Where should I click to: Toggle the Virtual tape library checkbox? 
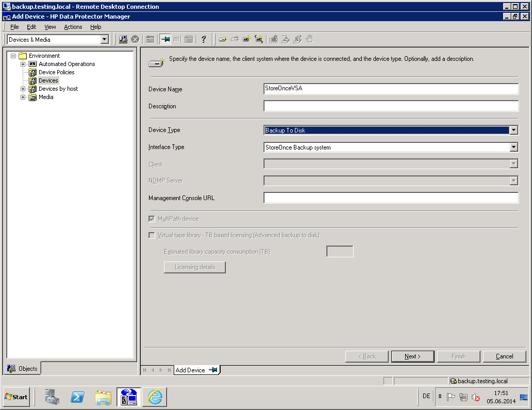152,235
